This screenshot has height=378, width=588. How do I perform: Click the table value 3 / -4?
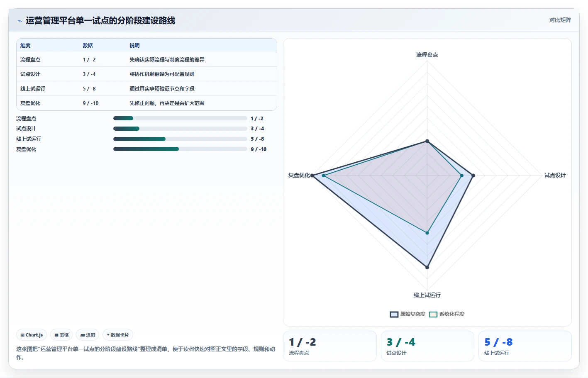[89, 74]
